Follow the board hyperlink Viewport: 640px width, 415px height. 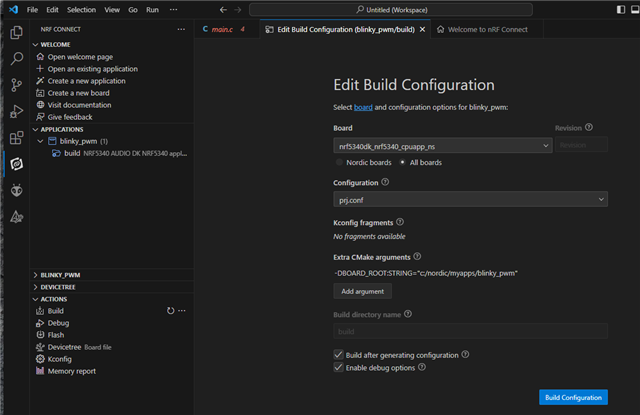coord(363,107)
